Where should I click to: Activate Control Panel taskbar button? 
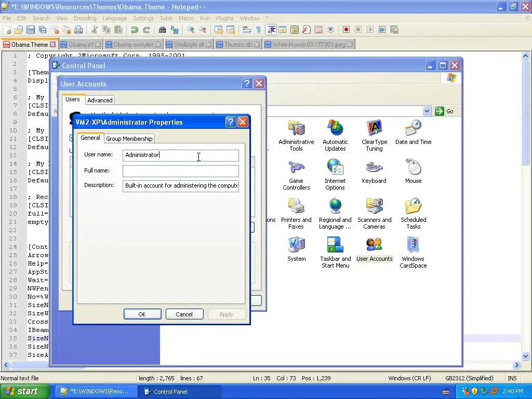point(180,392)
